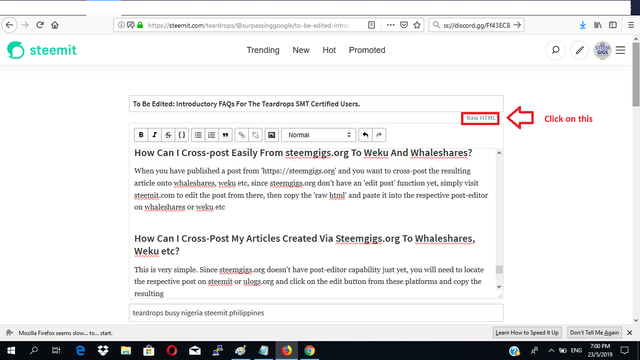
Task: Click the browser forward button
Action: [25, 25]
